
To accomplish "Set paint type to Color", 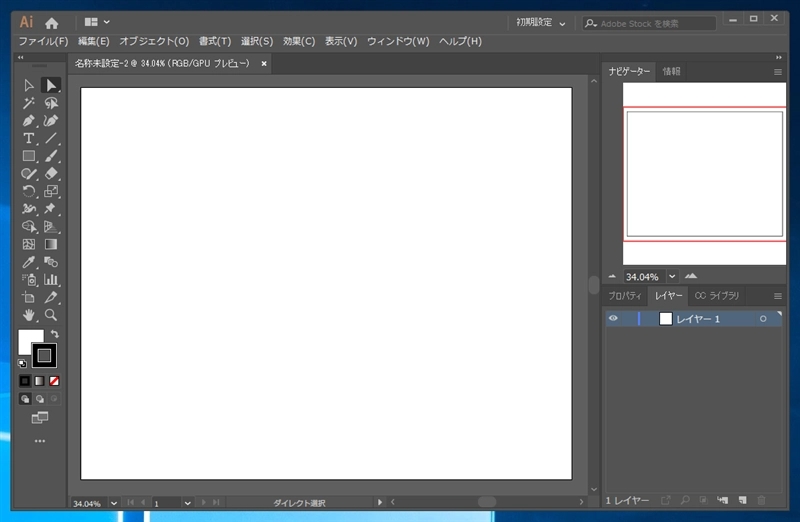I will click(x=25, y=381).
